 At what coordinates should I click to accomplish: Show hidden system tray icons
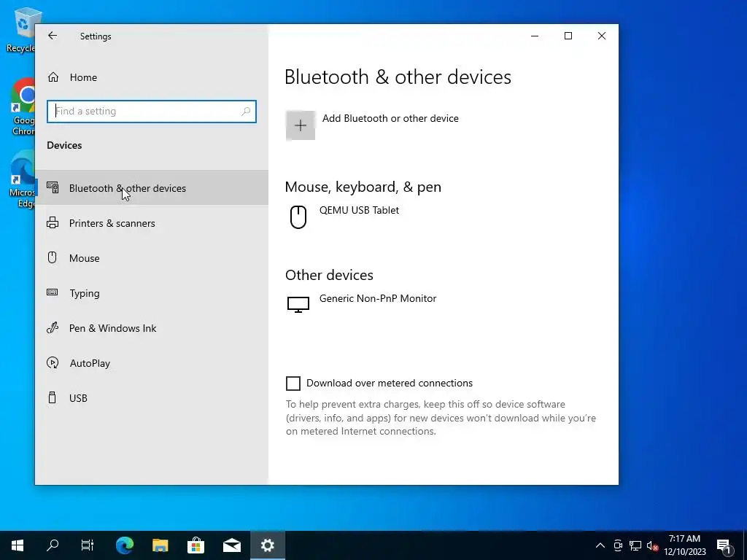click(600, 545)
